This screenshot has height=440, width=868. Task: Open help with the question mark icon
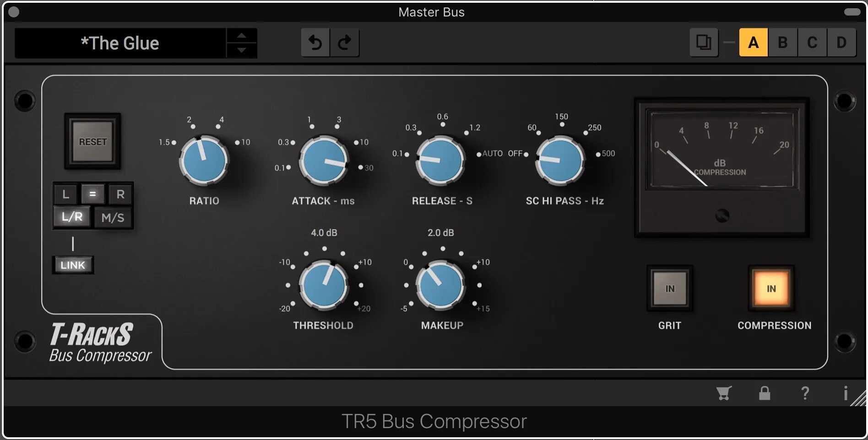click(x=805, y=393)
